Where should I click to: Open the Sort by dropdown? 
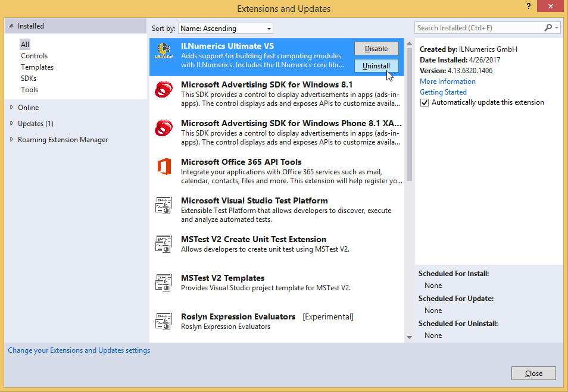225,28
